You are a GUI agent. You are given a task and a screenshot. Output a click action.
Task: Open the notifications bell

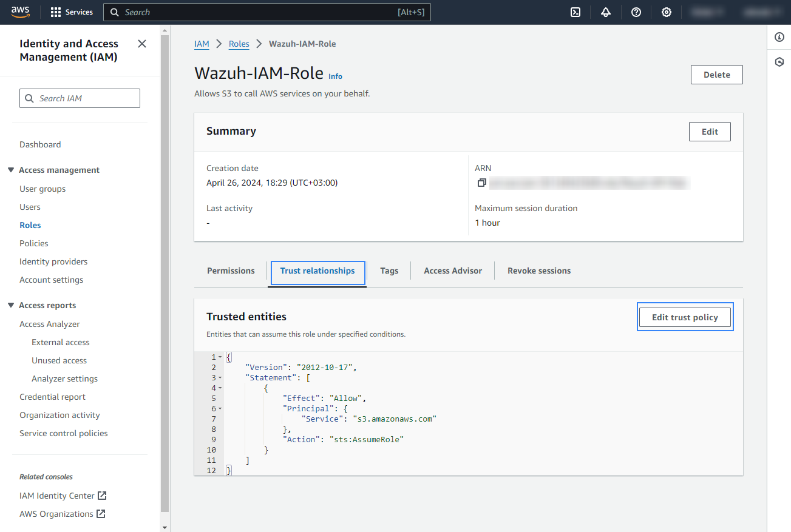pyautogui.click(x=606, y=12)
